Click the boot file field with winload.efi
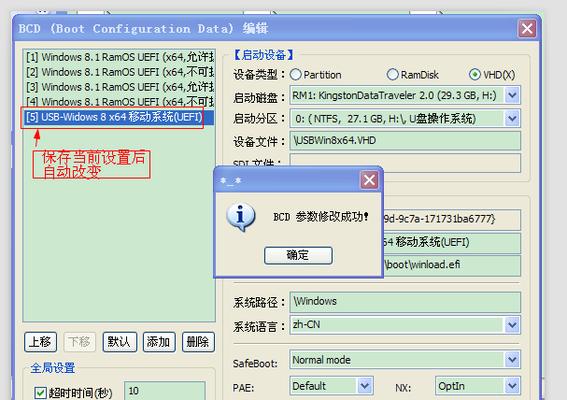The height and width of the screenshot is (400, 567). tap(452, 265)
